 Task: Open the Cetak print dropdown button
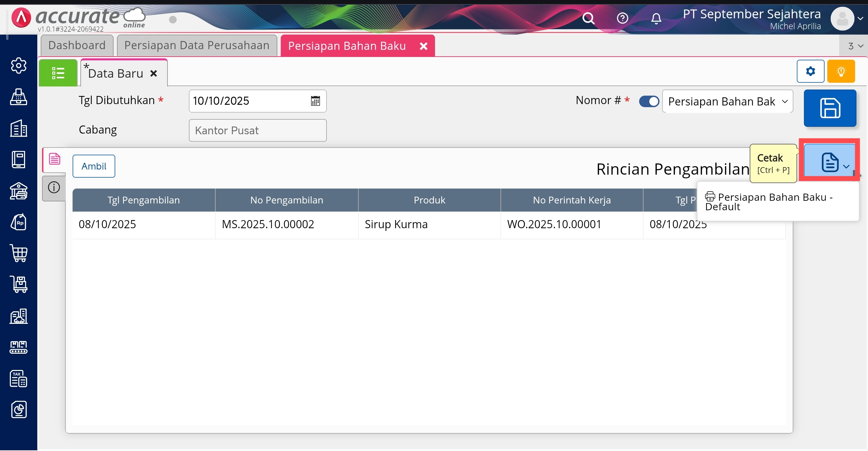coord(830,162)
